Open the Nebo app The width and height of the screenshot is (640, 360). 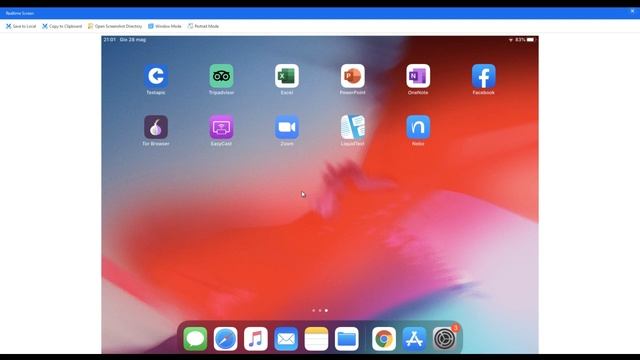418,127
